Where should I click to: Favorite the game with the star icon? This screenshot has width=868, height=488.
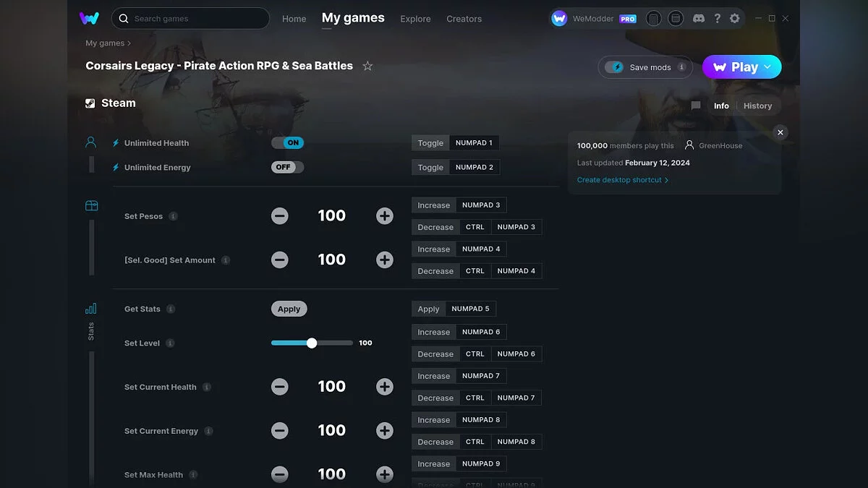(x=367, y=66)
